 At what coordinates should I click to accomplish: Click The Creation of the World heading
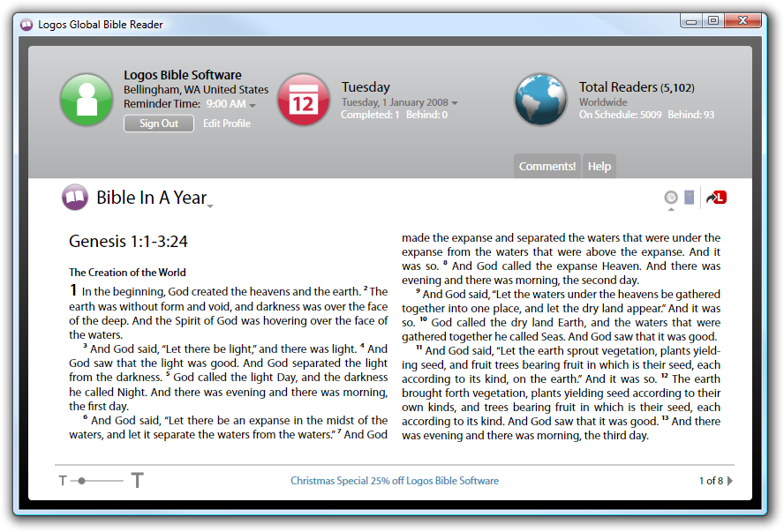click(127, 273)
